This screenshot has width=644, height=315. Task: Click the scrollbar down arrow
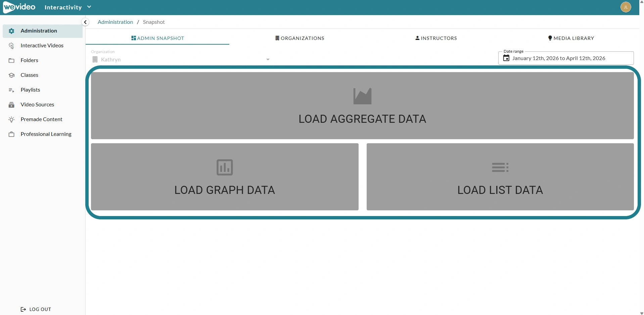coord(642,313)
